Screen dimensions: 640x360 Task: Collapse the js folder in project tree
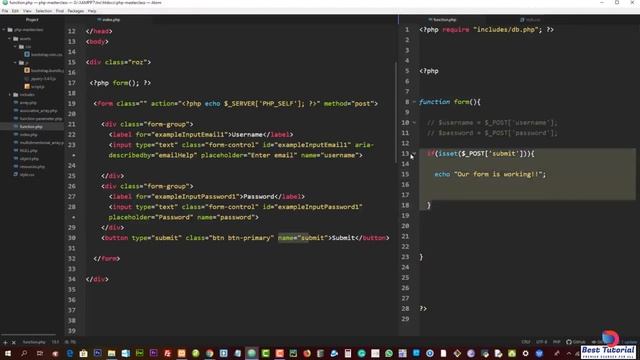click(x=15, y=62)
